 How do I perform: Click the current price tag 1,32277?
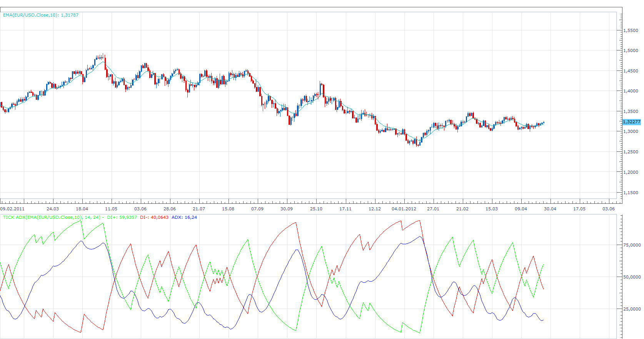click(632, 122)
